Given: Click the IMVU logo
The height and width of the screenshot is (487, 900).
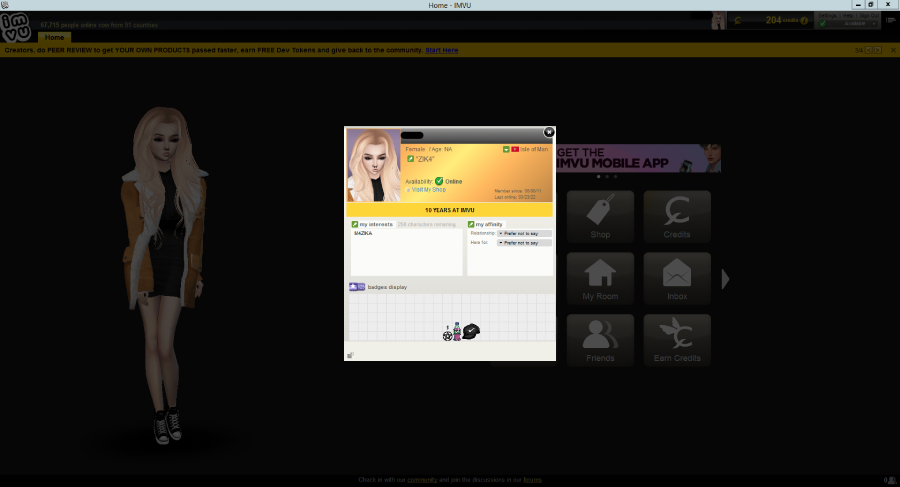Looking at the screenshot, I should tap(15, 27).
